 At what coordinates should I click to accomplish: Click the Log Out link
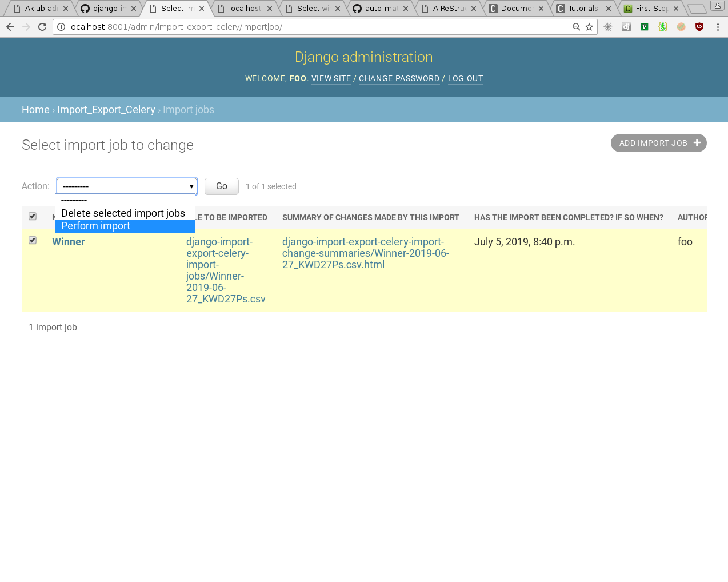(465, 78)
